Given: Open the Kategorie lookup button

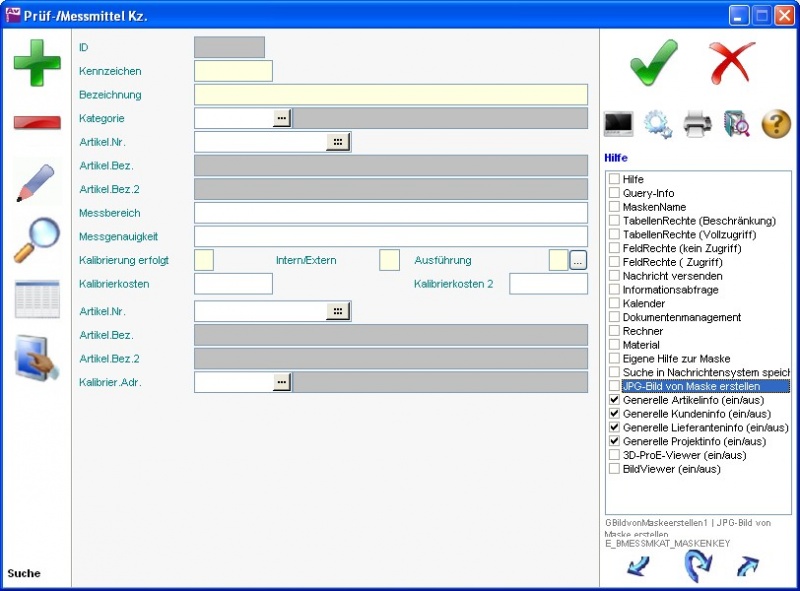Looking at the screenshot, I should point(281,118).
